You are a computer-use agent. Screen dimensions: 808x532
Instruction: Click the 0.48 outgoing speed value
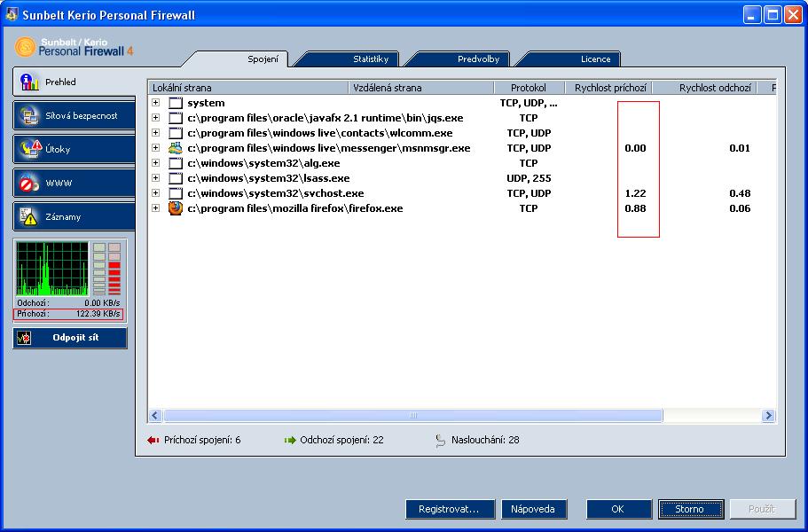740,193
